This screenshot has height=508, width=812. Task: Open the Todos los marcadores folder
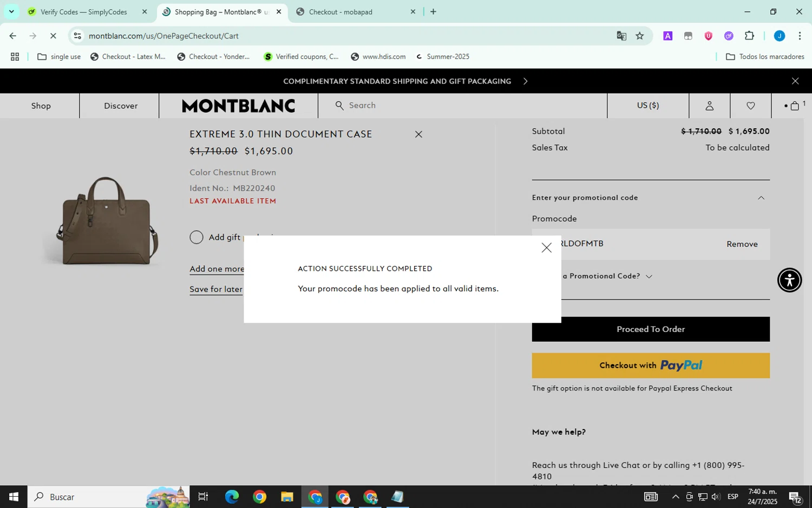764,56
